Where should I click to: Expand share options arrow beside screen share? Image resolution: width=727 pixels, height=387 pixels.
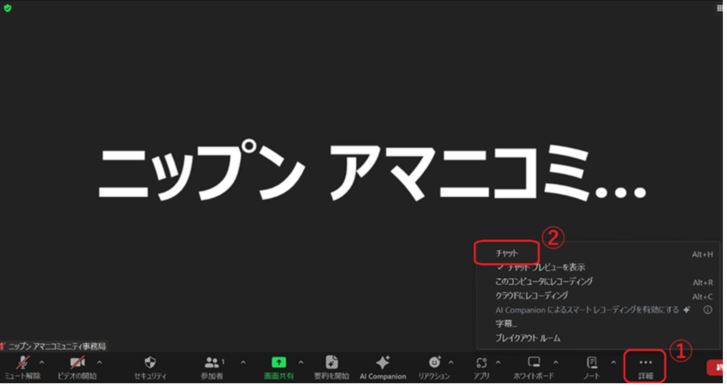(x=301, y=362)
